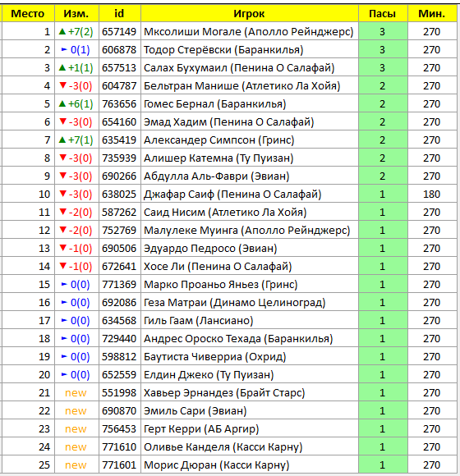Click green passes cell for Мксолиши Могале
460x476 pixels.
click(383, 31)
